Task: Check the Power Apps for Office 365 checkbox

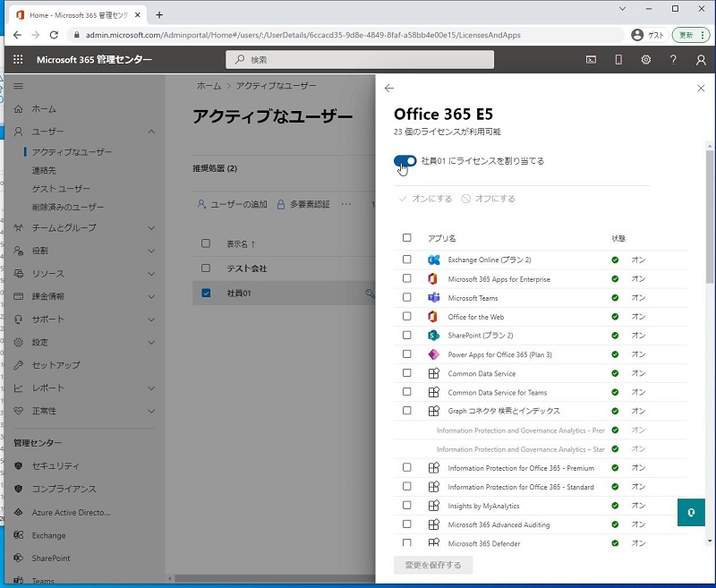Action: (407, 354)
